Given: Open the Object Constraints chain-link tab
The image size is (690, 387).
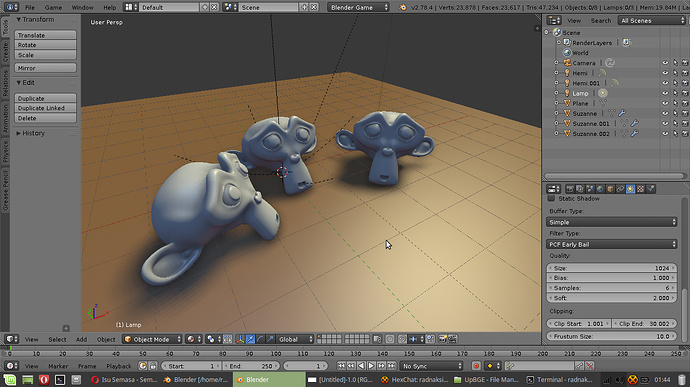Looking at the screenshot, I should click(x=620, y=189).
